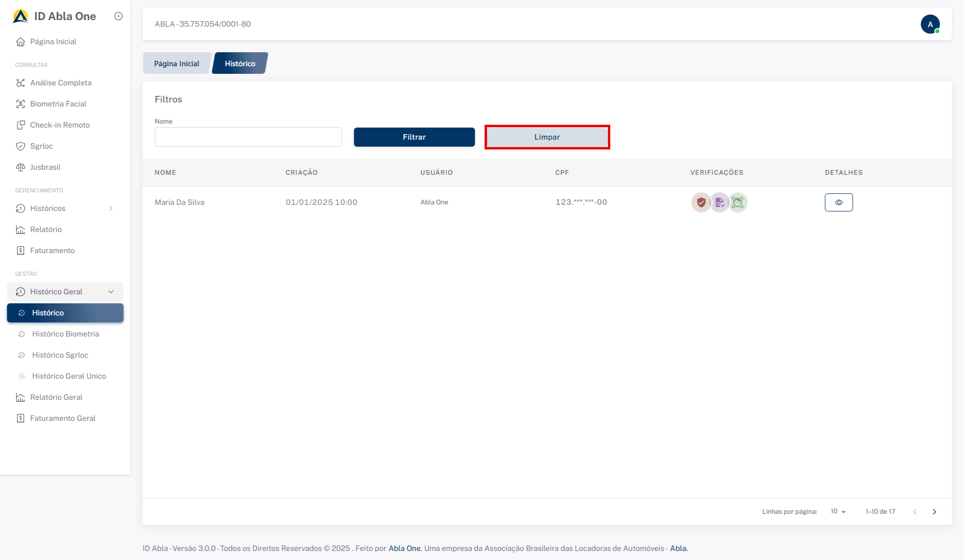Collapse the Histórico Geral section
The image size is (965, 560).
(x=111, y=292)
